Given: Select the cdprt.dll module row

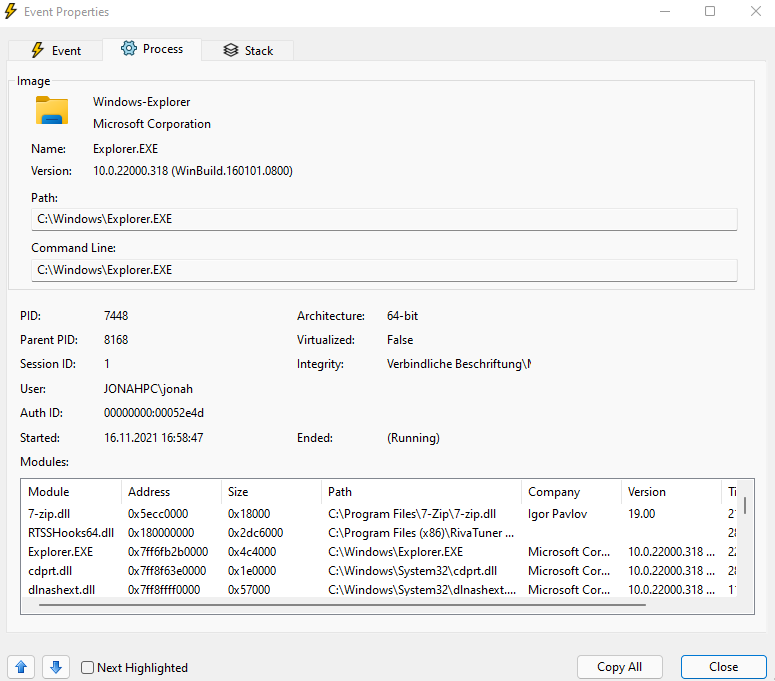Looking at the screenshot, I should pyautogui.click(x=379, y=571).
